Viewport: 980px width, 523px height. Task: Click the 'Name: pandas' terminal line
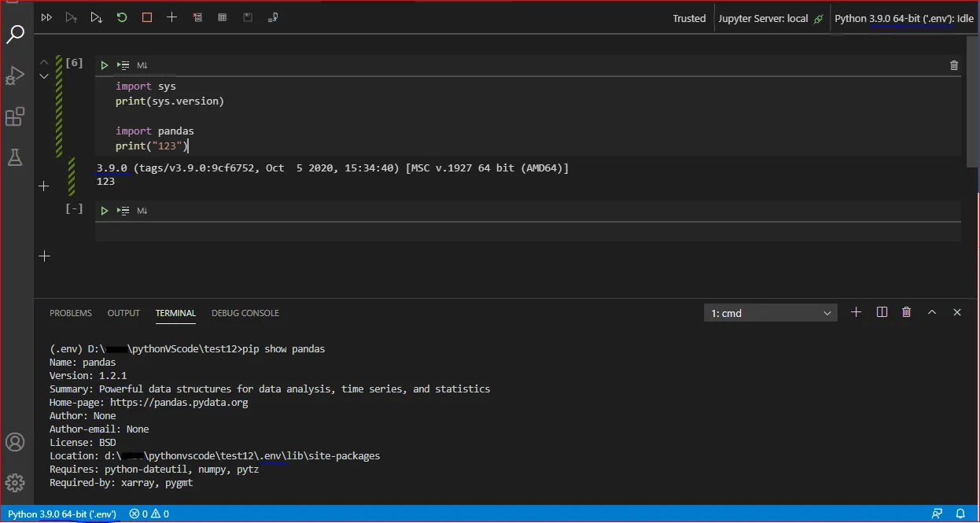tap(83, 362)
